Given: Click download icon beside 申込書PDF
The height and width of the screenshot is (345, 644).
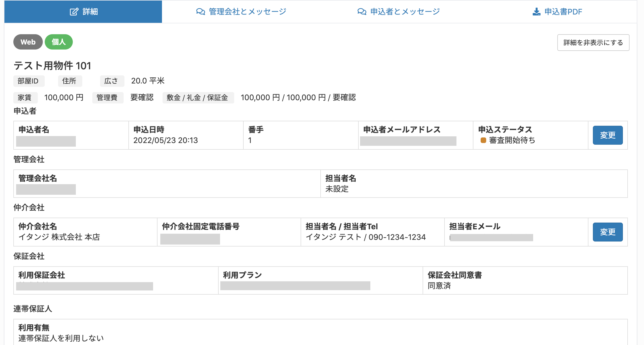Looking at the screenshot, I should click(x=536, y=12).
